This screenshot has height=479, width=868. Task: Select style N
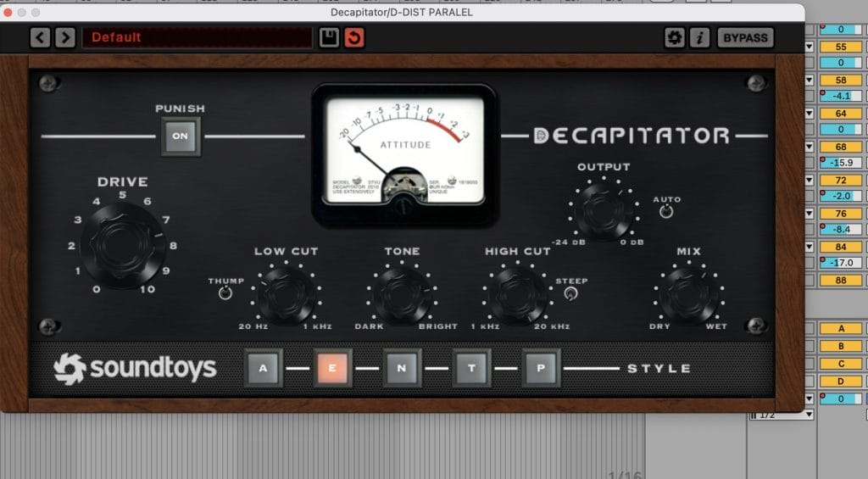coord(401,368)
